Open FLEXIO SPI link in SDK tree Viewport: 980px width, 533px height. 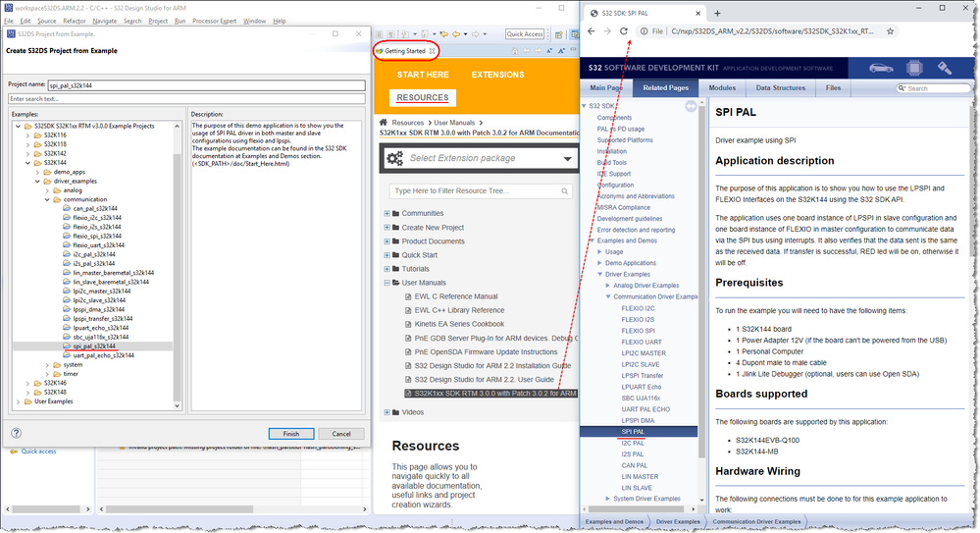[638, 331]
